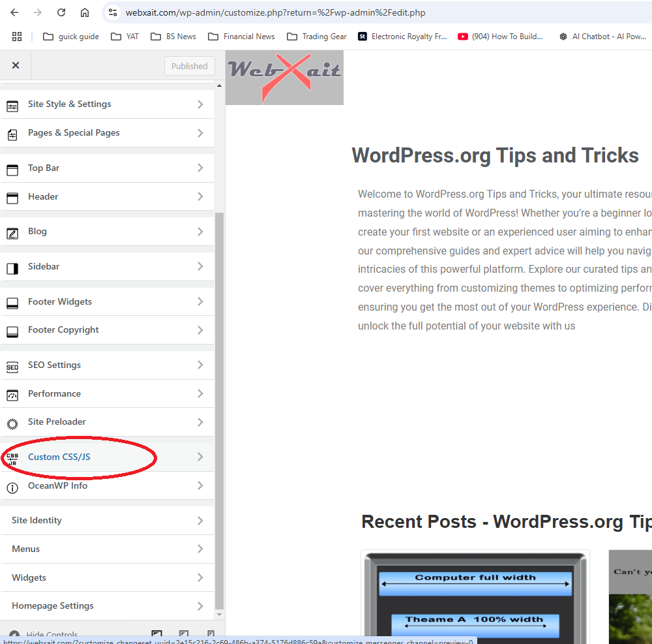Expand the Header section chevron
Screen dimensions: 652x644
200,196
